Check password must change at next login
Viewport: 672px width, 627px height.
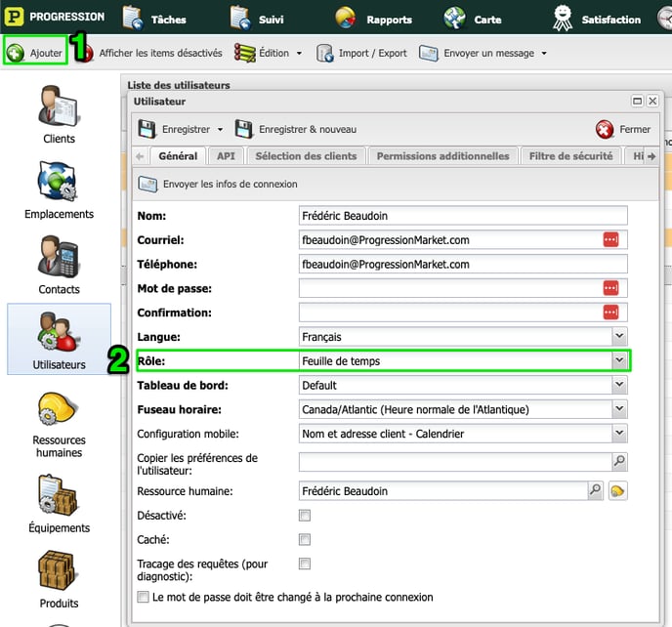[x=143, y=597]
